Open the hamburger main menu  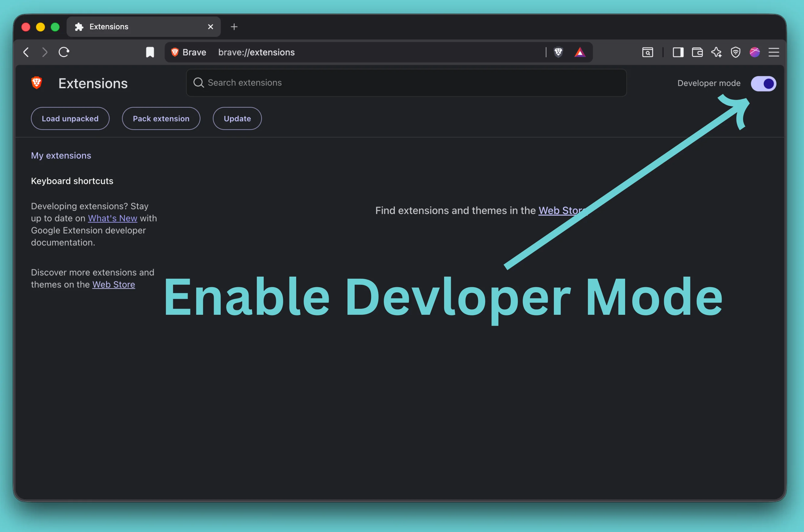click(x=774, y=52)
